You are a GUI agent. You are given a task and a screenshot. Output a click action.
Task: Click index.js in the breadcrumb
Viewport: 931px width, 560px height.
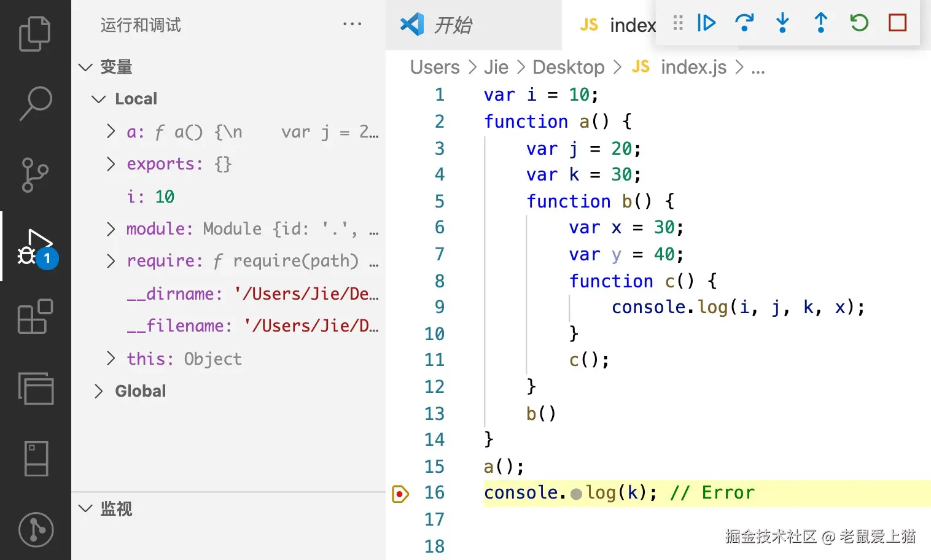click(x=693, y=67)
